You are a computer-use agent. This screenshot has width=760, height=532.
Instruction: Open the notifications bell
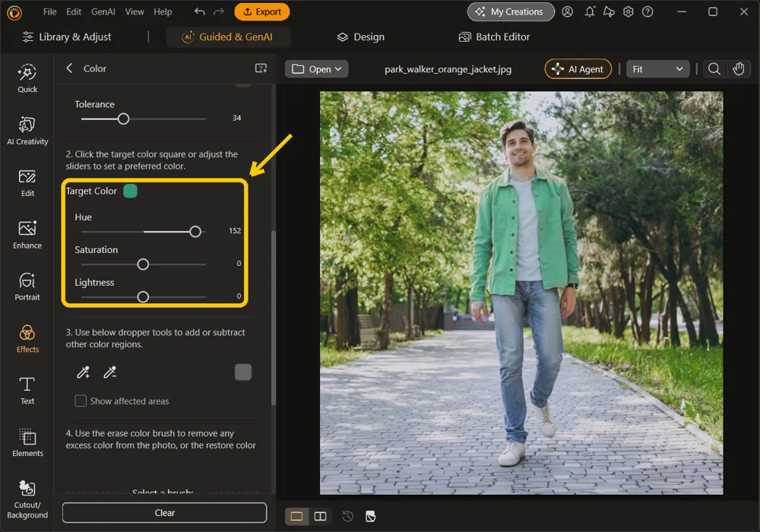(590, 11)
